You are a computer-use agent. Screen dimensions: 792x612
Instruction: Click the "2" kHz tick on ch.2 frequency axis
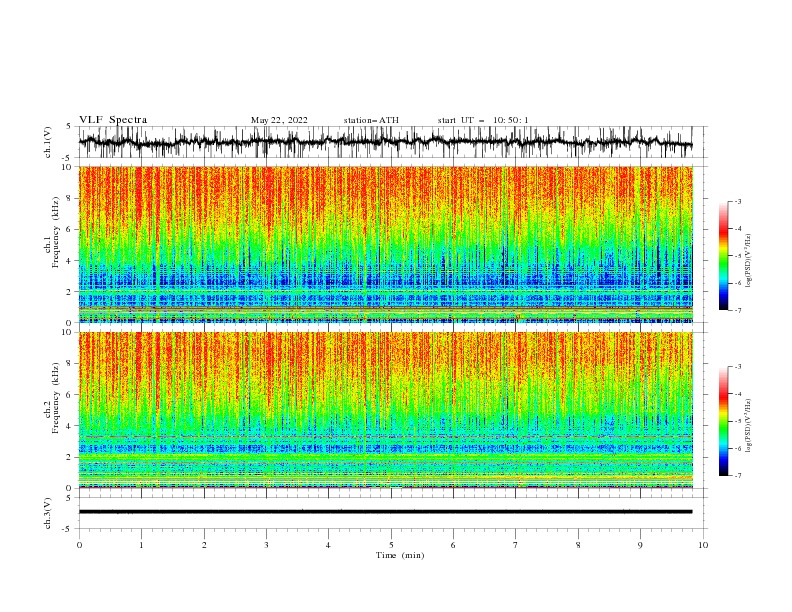coord(69,457)
